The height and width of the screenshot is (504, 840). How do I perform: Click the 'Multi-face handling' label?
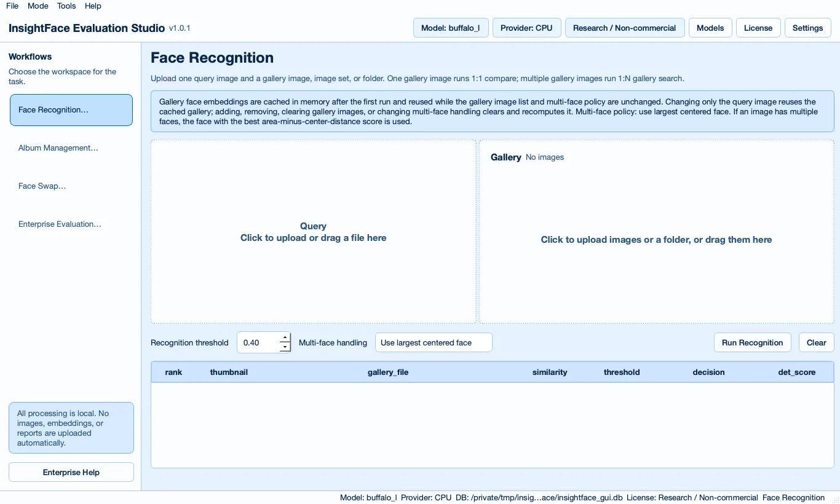333,343
